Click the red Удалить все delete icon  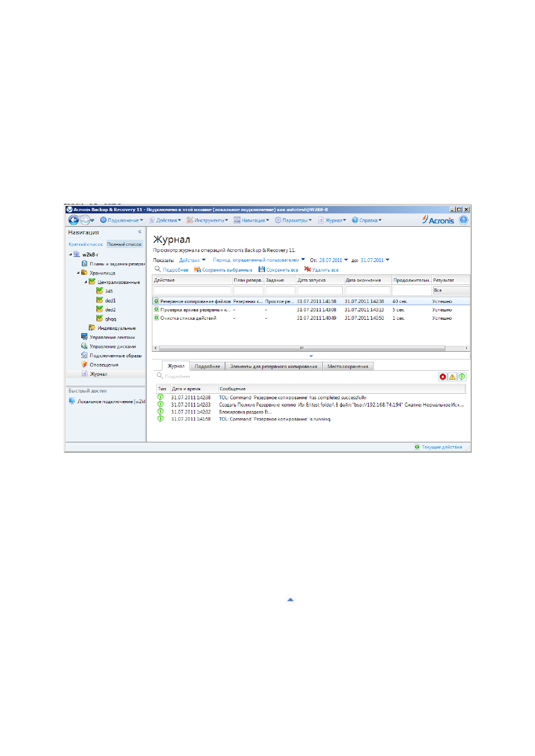[308, 269]
